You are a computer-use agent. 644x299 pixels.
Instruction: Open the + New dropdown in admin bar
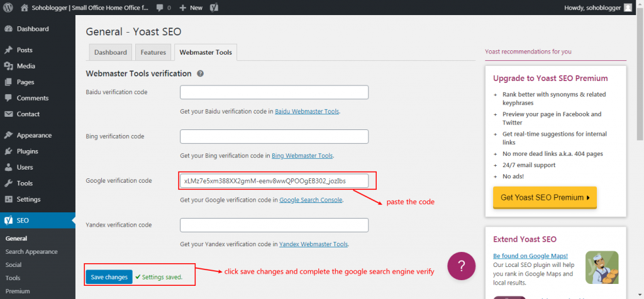(191, 8)
